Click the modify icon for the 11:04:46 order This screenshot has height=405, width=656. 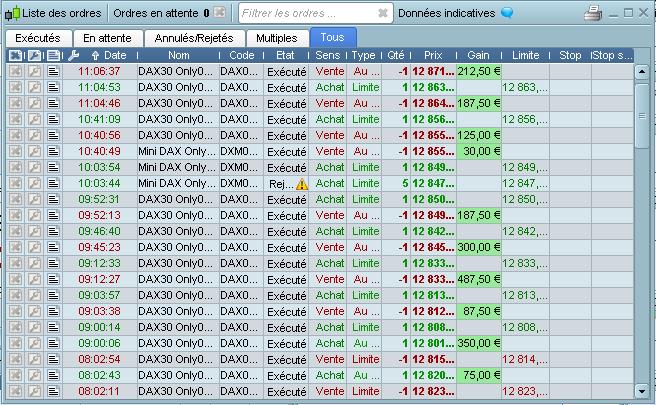35,103
